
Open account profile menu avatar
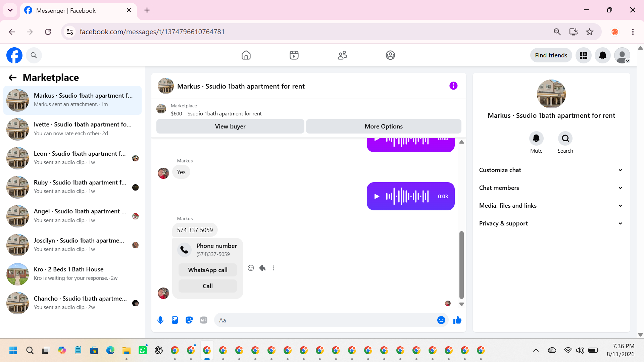[x=622, y=55]
